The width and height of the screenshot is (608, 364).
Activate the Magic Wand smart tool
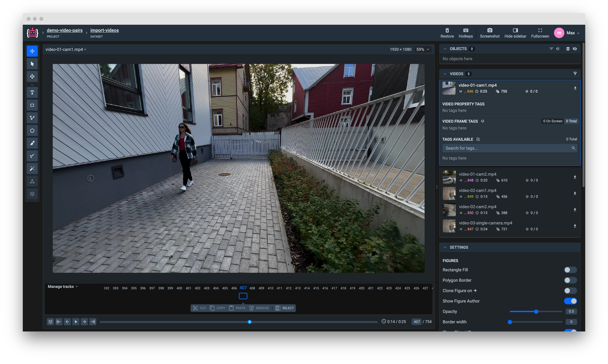coord(32,169)
